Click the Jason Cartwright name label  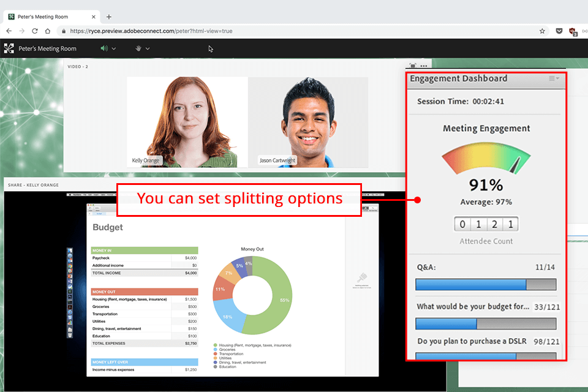coord(277,160)
